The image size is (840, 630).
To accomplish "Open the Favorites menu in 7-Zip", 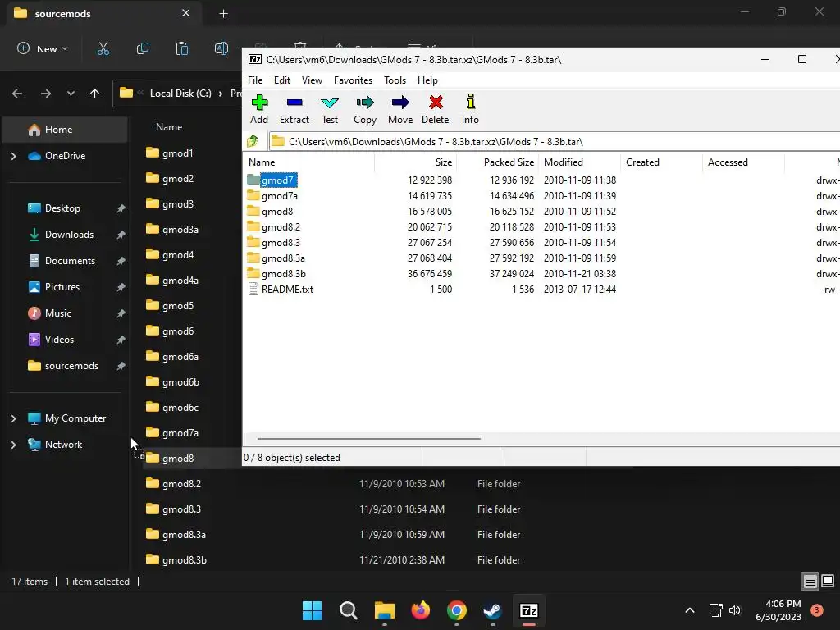I will 353,80.
